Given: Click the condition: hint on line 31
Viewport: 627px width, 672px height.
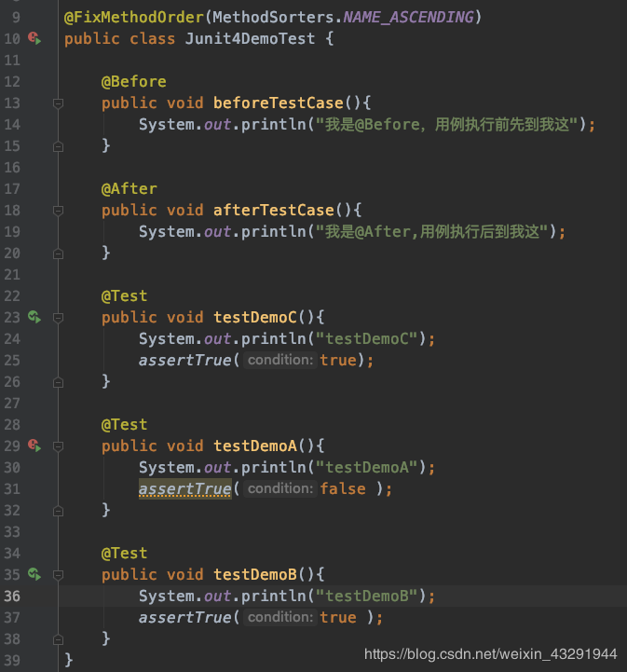Looking at the screenshot, I should [x=280, y=488].
